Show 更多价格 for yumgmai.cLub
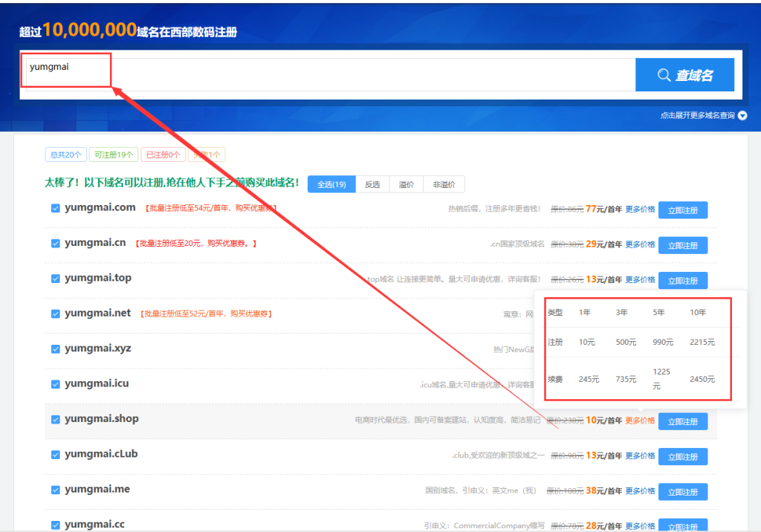Viewport: 761px width, 532px height. pyautogui.click(x=640, y=456)
